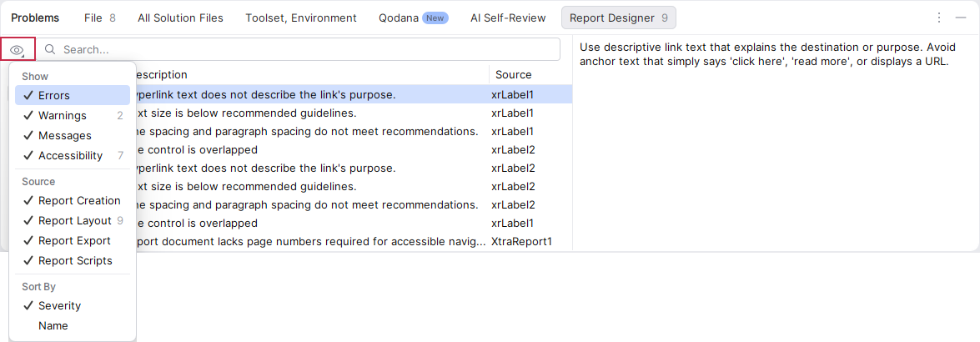Click the New badge on Qodana
This screenshot has height=342, width=980.
(435, 18)
